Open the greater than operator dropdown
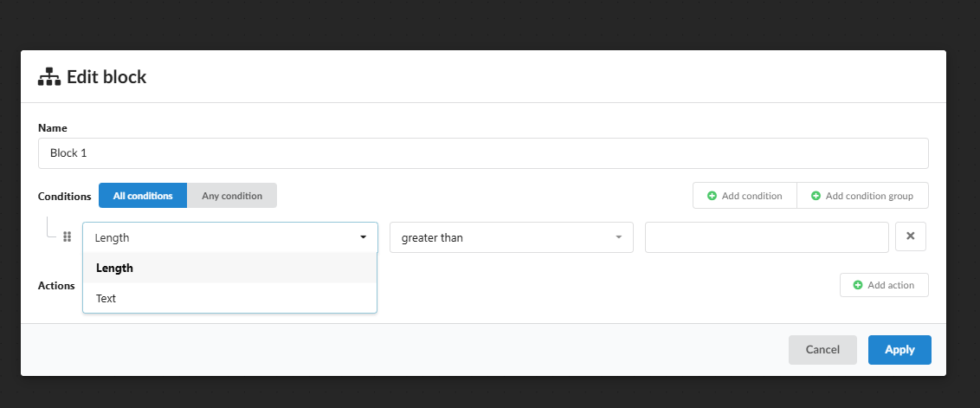Image resolution: width=980 pixels, height=408 pixels. (x=512, y=238)
